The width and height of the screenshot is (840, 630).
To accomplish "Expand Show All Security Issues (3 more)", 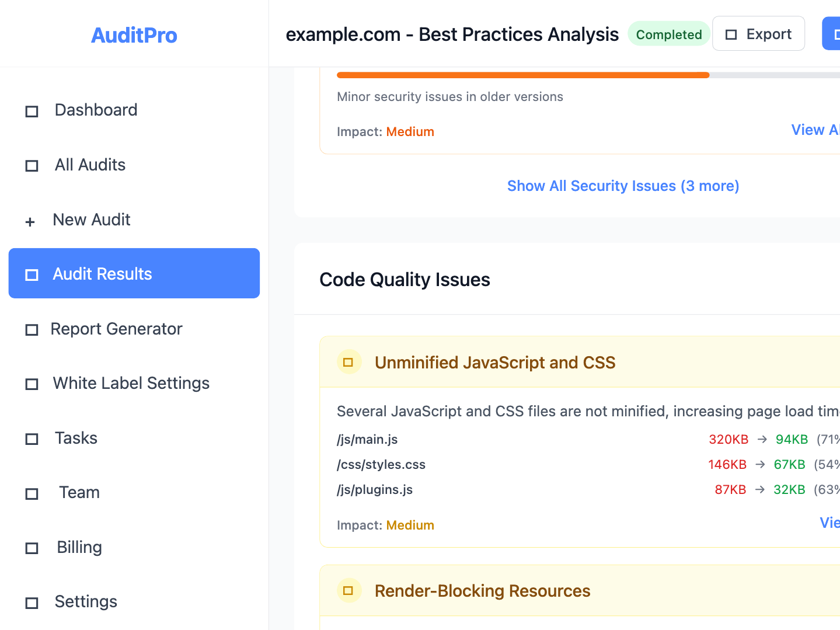I will tap(623, 186).
